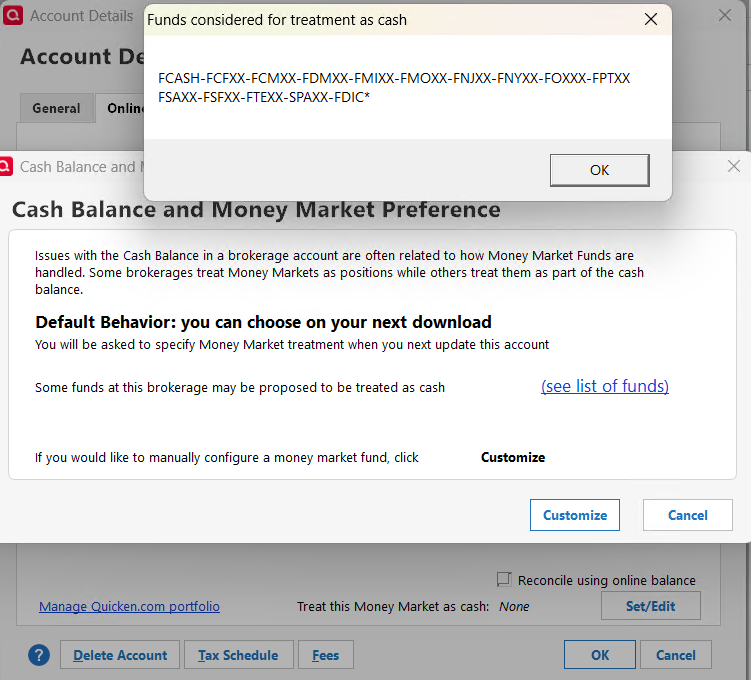
Task: Click the Customize button
Action: [575, 515]
